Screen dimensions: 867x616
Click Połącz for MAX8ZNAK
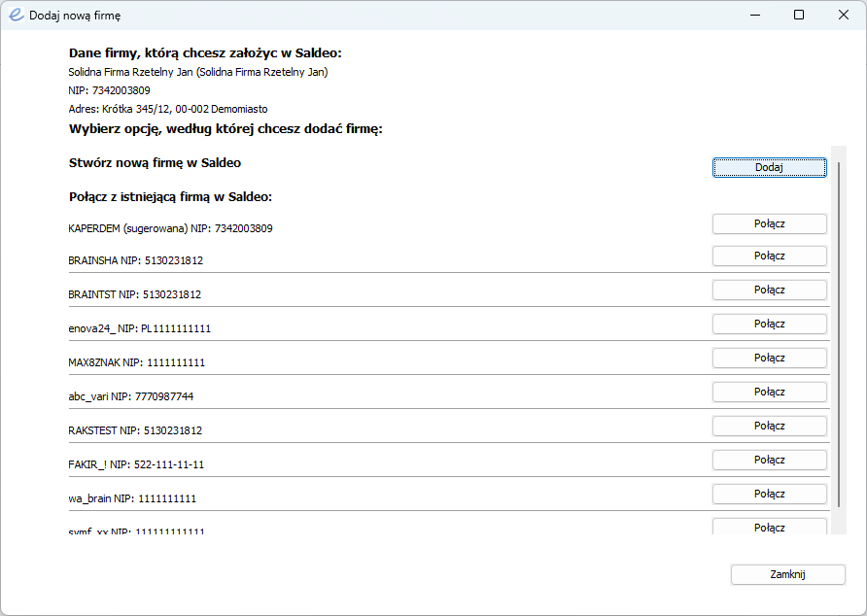coord(769,358)
